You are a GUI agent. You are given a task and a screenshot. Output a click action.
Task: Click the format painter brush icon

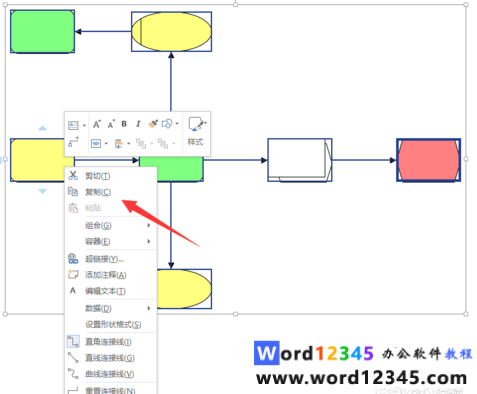tap(153, 124)
